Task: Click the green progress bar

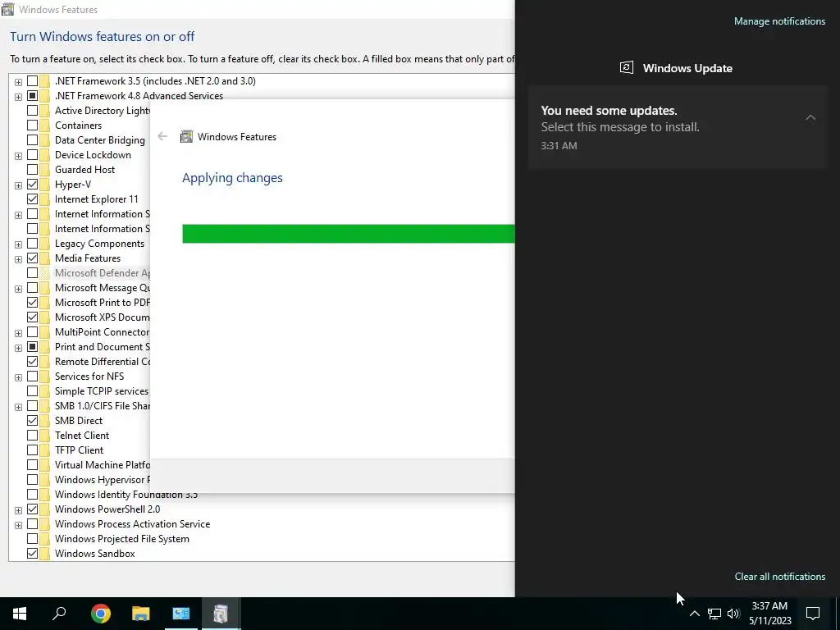Action: click(348, 234)
